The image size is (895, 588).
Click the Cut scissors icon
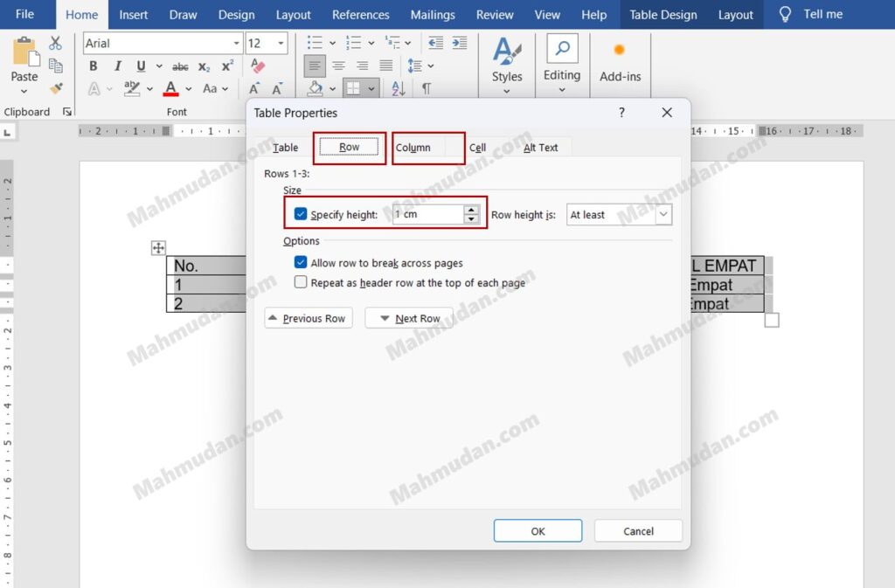[56, 43]
